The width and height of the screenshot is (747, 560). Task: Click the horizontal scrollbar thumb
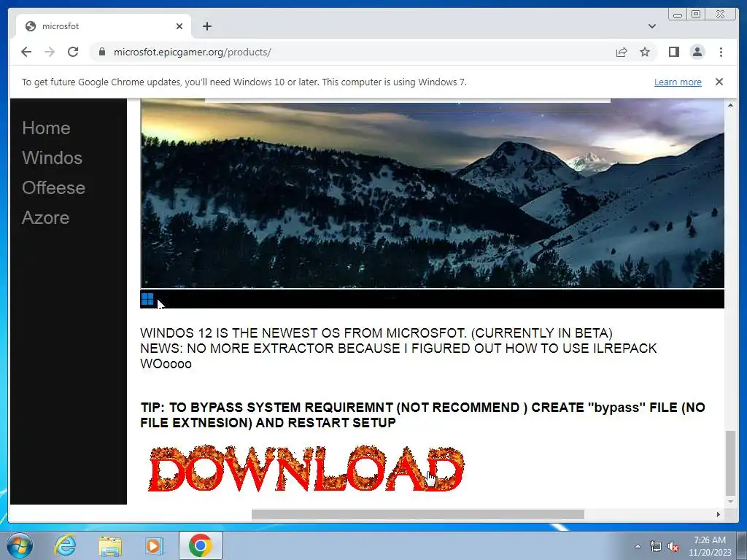tap(418, 514)
